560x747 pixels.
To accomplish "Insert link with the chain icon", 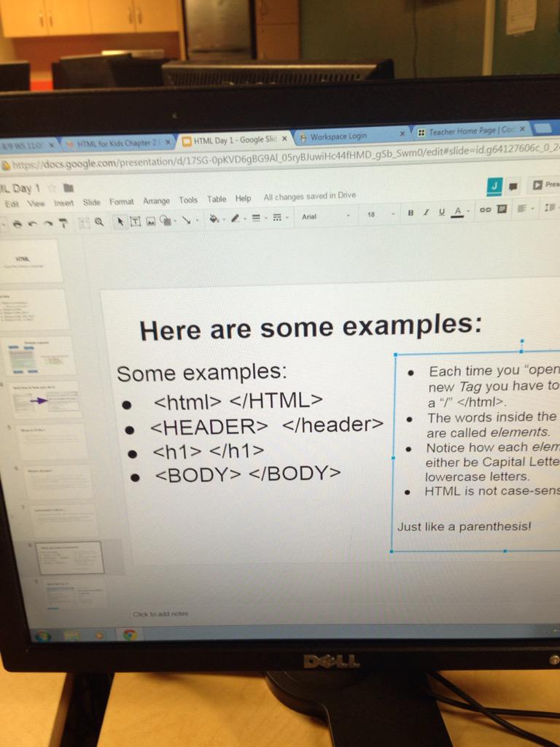I will (484, 209).
